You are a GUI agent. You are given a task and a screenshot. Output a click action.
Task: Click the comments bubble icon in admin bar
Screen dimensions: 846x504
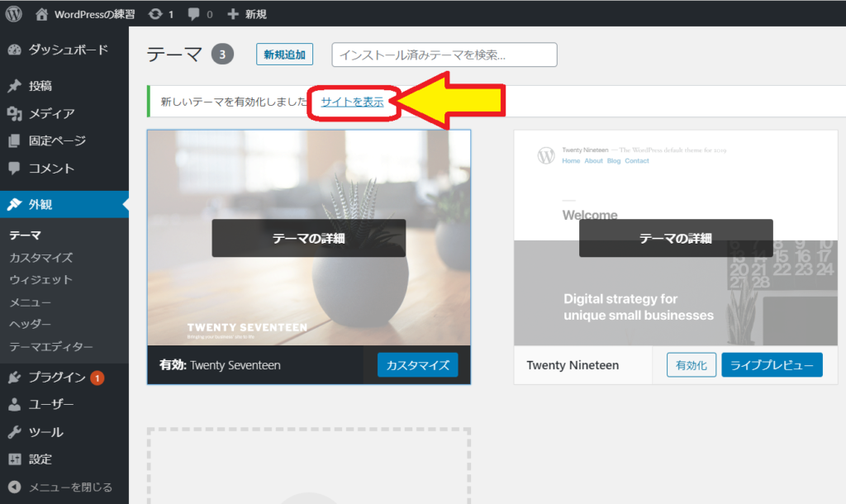(x=194, y=14)
